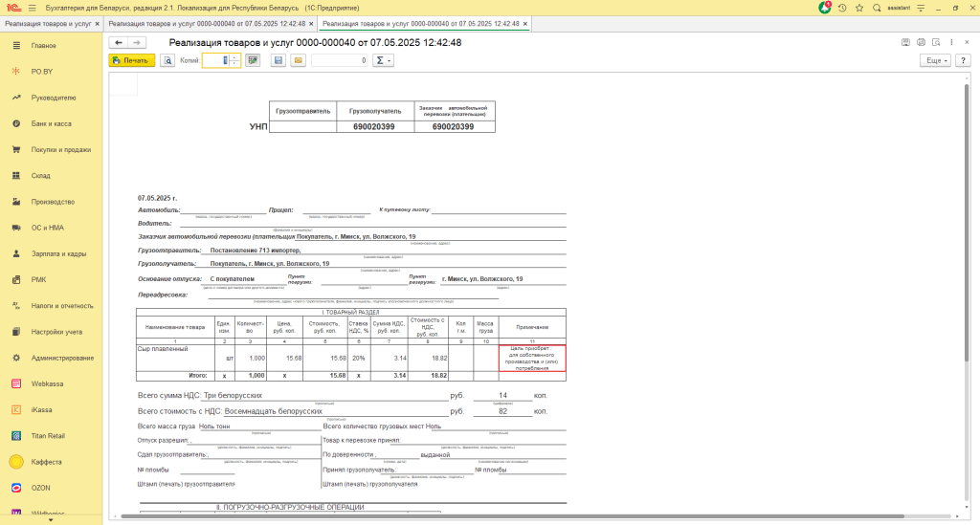Select the Примечание cell highlighted red
The height and width of the screenshot is (525, 980).
click(532, 359)
